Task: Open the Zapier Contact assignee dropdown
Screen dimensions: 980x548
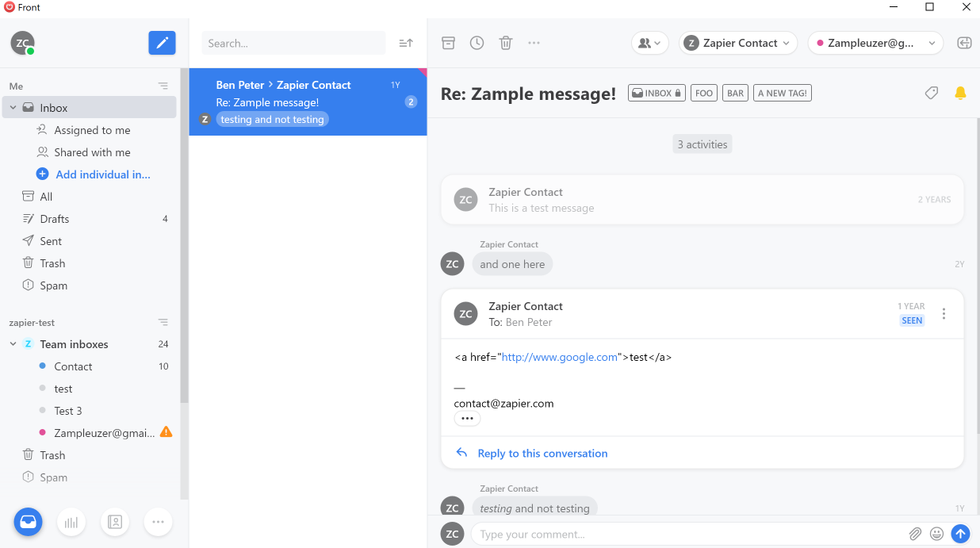Action: coord(737,43)
